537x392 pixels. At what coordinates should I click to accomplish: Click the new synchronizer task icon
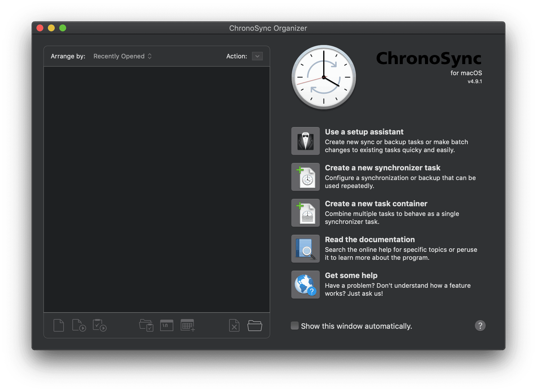[x=306, y=177]
